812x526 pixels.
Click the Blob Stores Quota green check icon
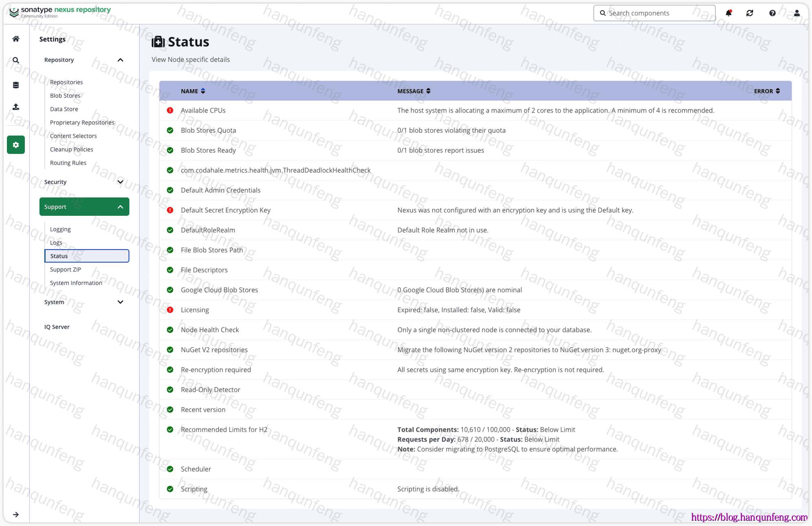(170, 130)
